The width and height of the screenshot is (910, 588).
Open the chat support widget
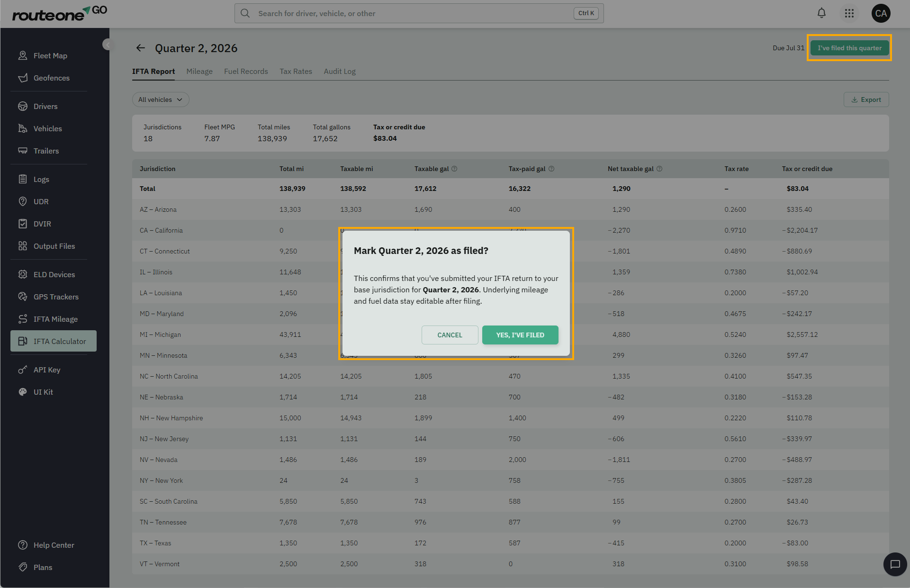(895, 564)
